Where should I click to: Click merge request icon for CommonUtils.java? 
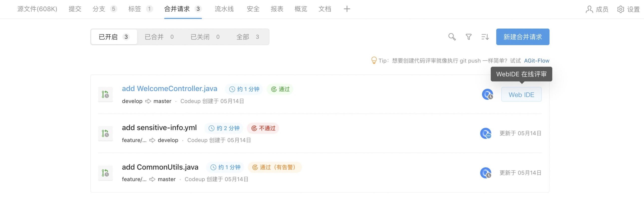[x=105, y=173]
